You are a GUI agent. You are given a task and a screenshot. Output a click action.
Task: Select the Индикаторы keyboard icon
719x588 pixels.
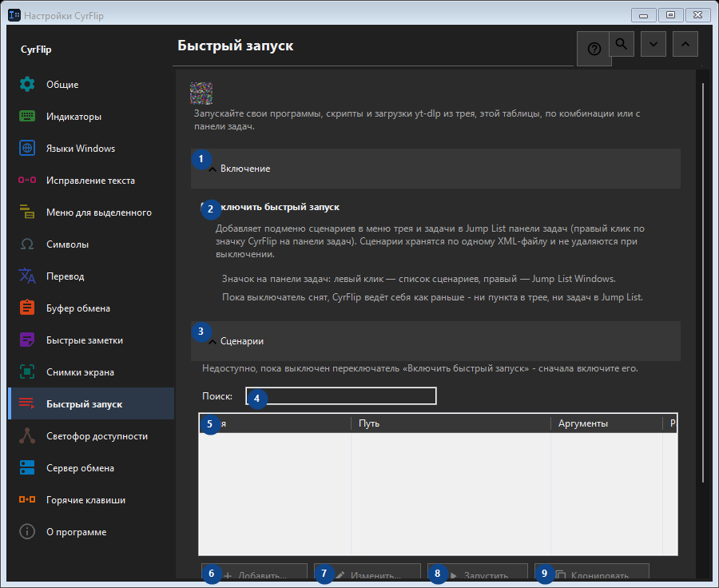(27, 117)
